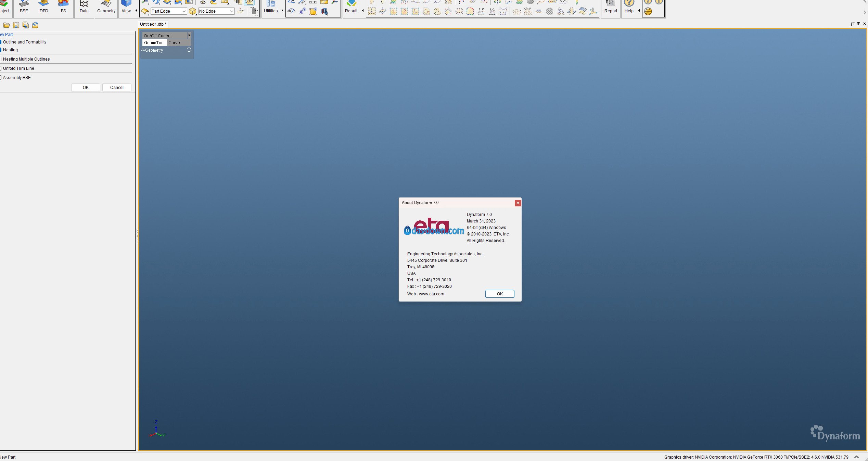Screen dimensions: 868x461
Task: Click the radius measure icon in Utilities
Action: tap(291, 11)
